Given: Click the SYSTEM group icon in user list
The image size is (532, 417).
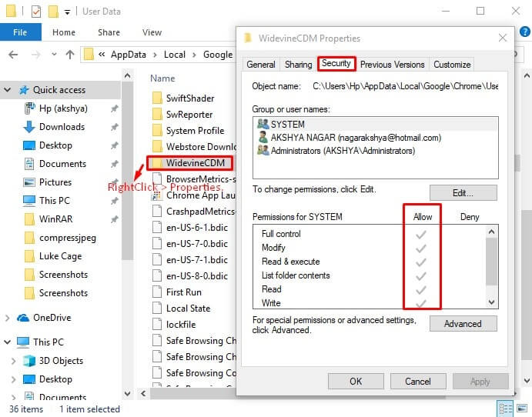Looking at the screenshot, I should pyautogui.click(x=263, y=124).
